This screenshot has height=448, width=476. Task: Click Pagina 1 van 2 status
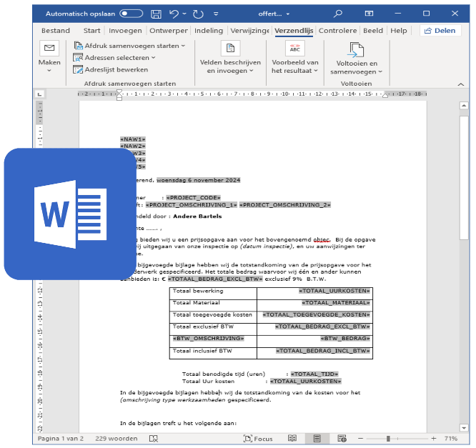61,439
